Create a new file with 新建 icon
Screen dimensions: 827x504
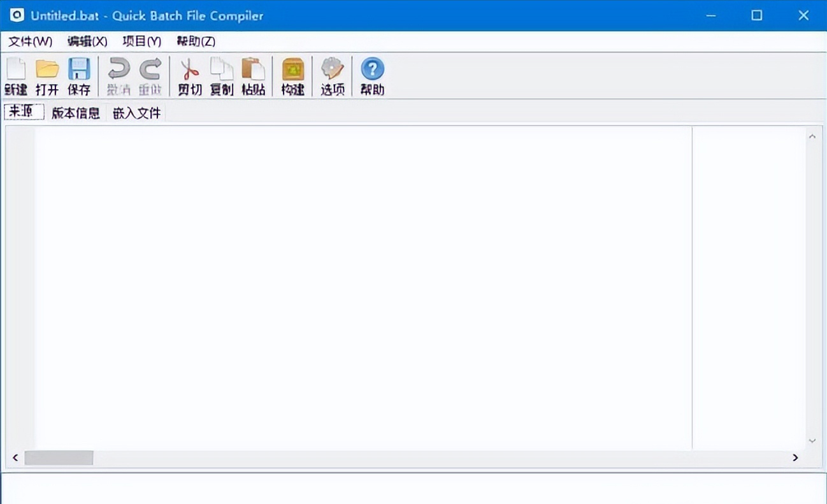click(x=15, y=73)
